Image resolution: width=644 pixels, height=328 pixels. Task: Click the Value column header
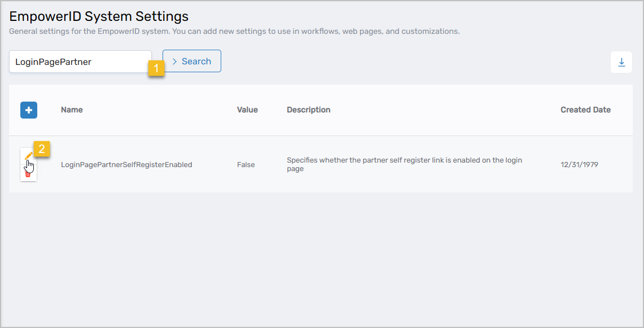click(x=247, y=110)
